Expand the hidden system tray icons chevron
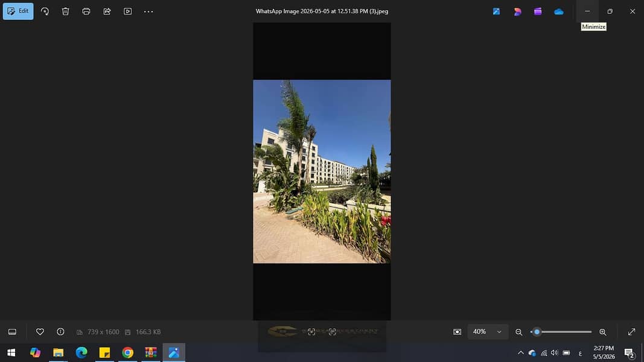Viewport: 644px width, 362px height. 521,352
